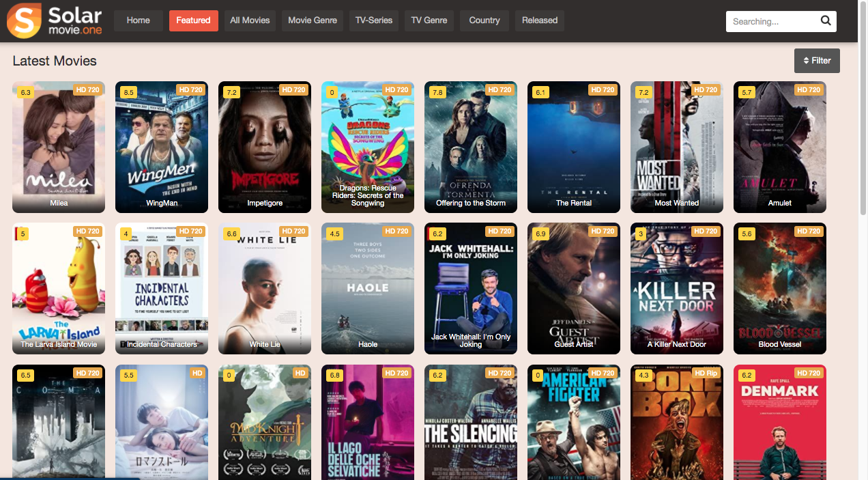Click the 5.7 rating badge on Amulet
This screenshot has width=868, height=480.
tap(747, 92)
